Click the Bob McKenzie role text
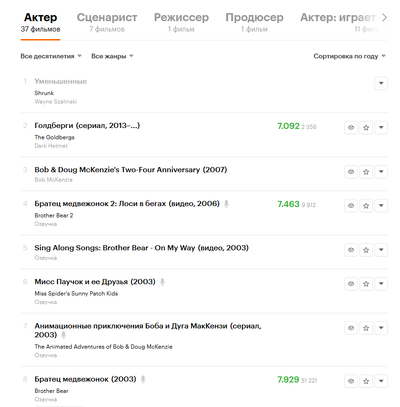Image resolution: width=400 pixels, height=407 pixels. point(53,180)
